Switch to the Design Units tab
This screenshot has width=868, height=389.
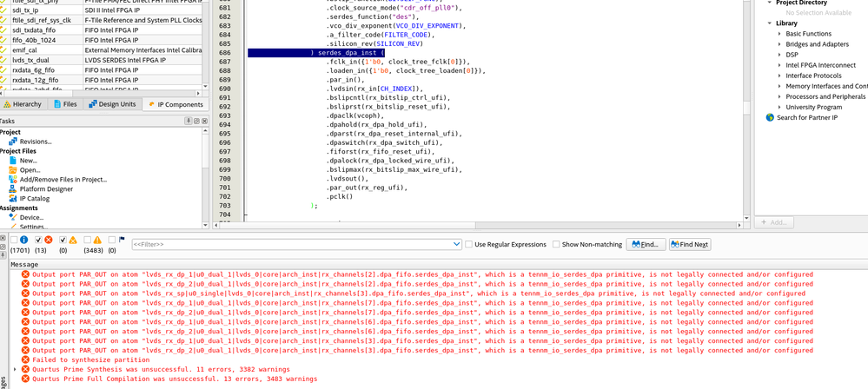(x=112, y=104)
